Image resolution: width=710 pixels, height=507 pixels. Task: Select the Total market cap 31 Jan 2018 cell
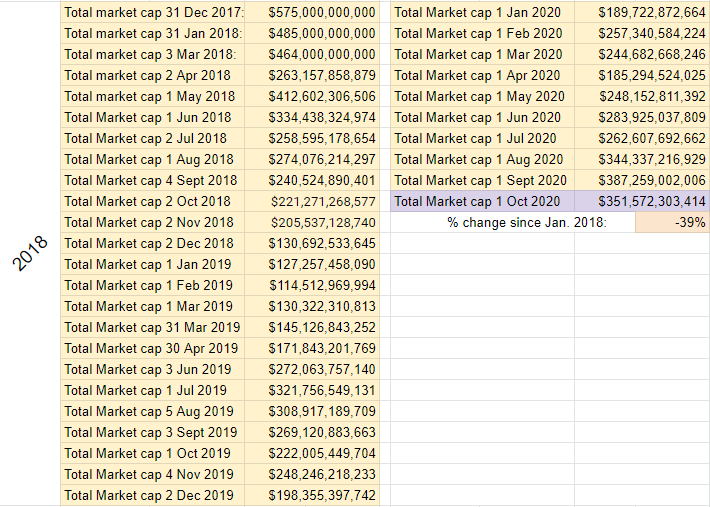click(153, 33)
